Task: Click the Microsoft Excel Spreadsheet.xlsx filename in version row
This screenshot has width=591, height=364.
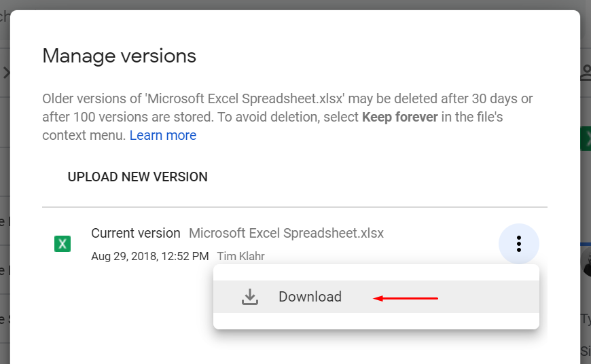Action: tap(286, 233)
